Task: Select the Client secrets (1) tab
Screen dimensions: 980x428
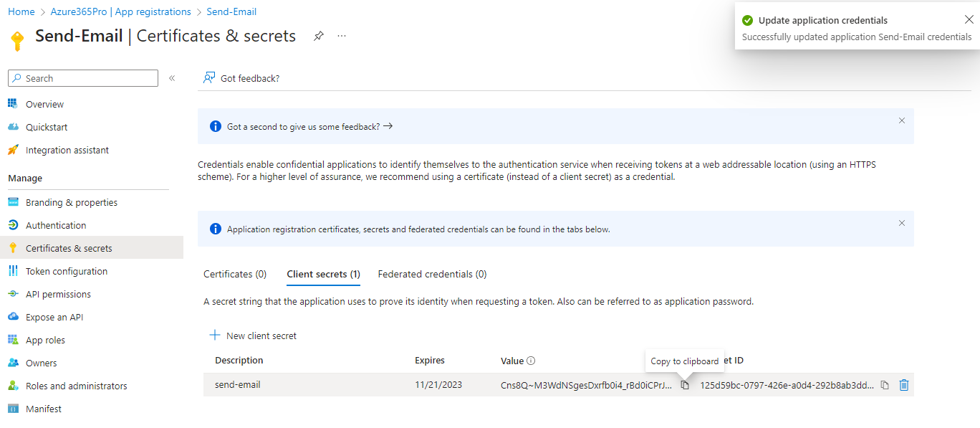Action: point(323,274)
